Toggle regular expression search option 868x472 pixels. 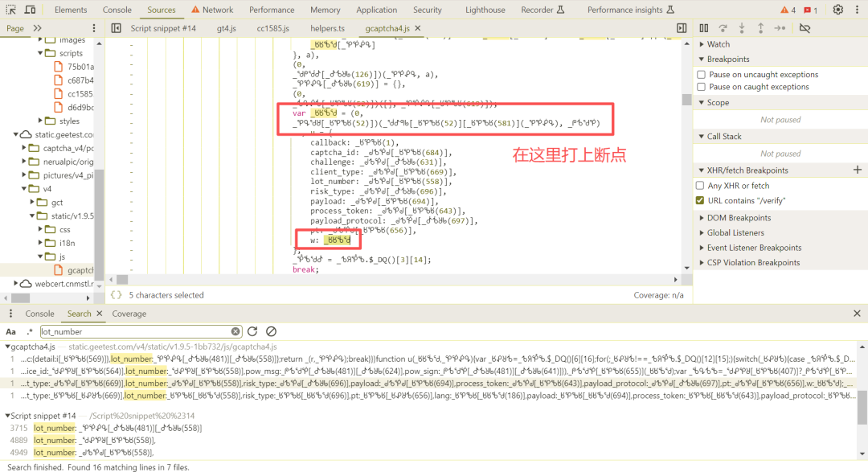coord(30,332)
